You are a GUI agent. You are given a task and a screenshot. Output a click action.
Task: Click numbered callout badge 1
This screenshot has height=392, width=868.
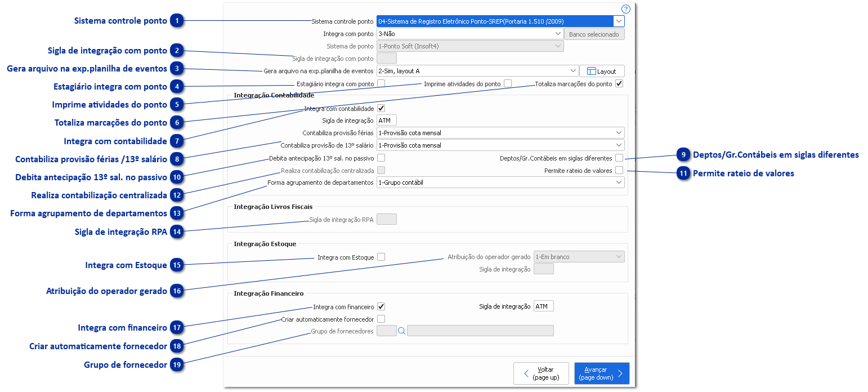click(x=177, y=21)
